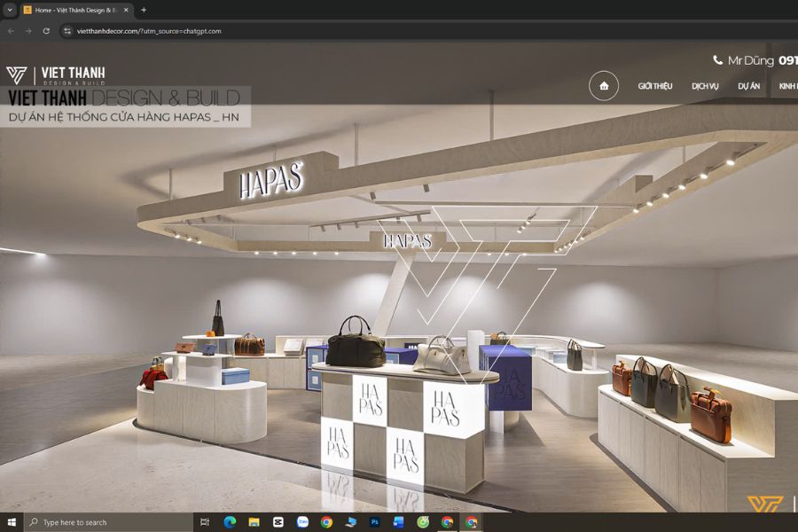Open Photoshop from the taskbar
This screenshot has width=798, height=532.
(375, 522)
